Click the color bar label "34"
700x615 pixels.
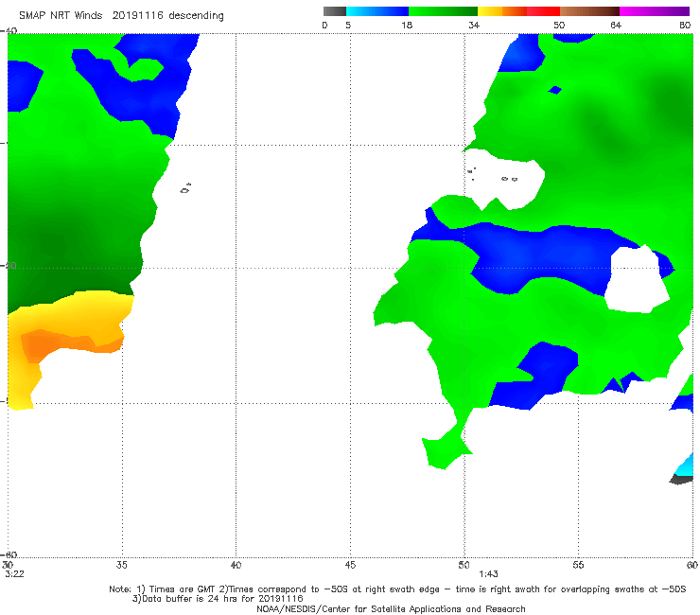(474, 26)
